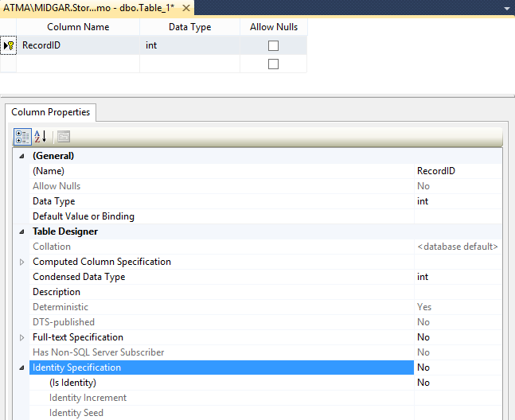
Task: Click the int data type cell
Action: 189,45
